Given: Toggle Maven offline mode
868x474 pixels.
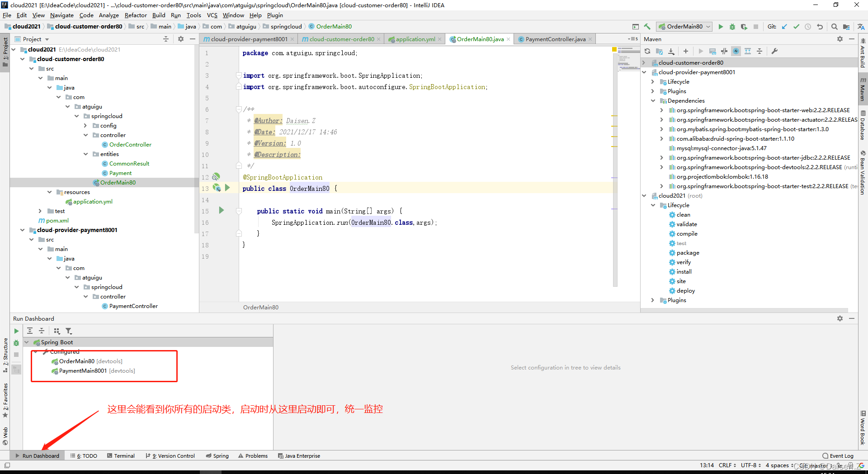Looking at the screenshot, I should click(x=724, y=51).
